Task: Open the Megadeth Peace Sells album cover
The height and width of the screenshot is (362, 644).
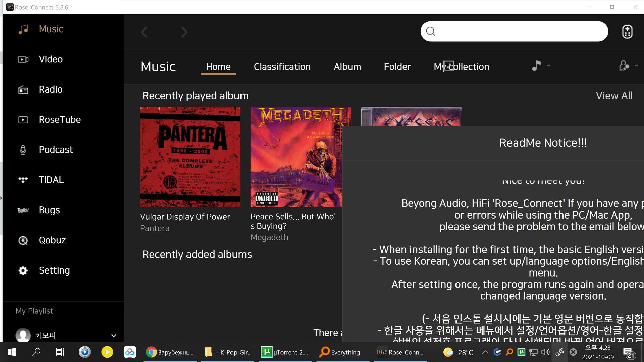Action: [297, 157]
